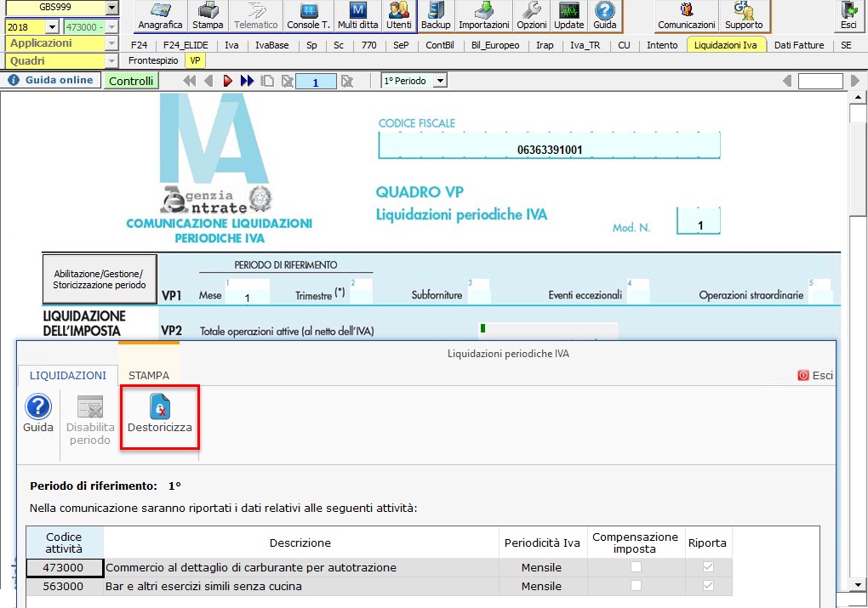Open the 1° Periodo dropdown

[x=440, y=81]
